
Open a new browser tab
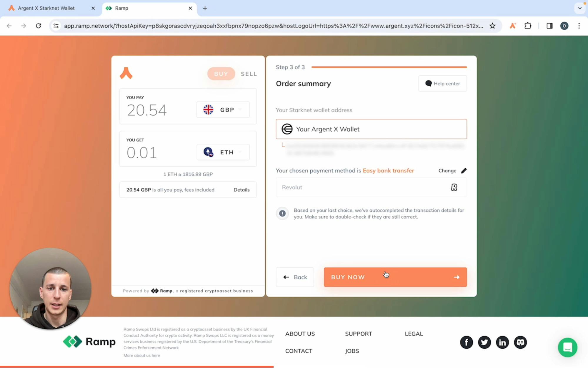pos(205,8)
